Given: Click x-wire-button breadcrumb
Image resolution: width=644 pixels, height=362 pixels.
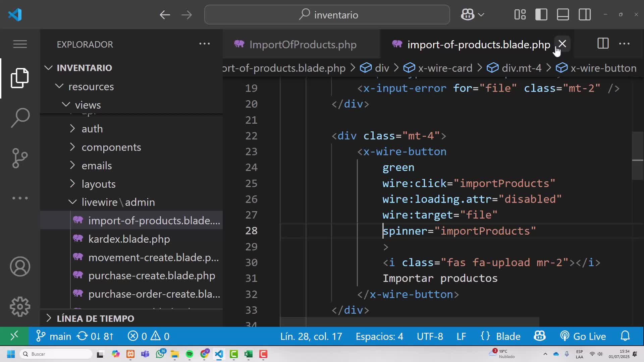Looking at the screenshot, I should (x=596, y=68).
